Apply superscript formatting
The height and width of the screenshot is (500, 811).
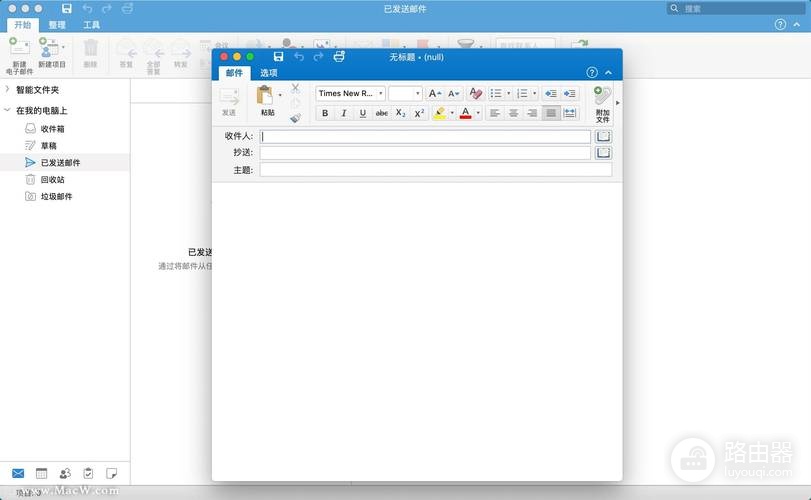pos(419,113)
